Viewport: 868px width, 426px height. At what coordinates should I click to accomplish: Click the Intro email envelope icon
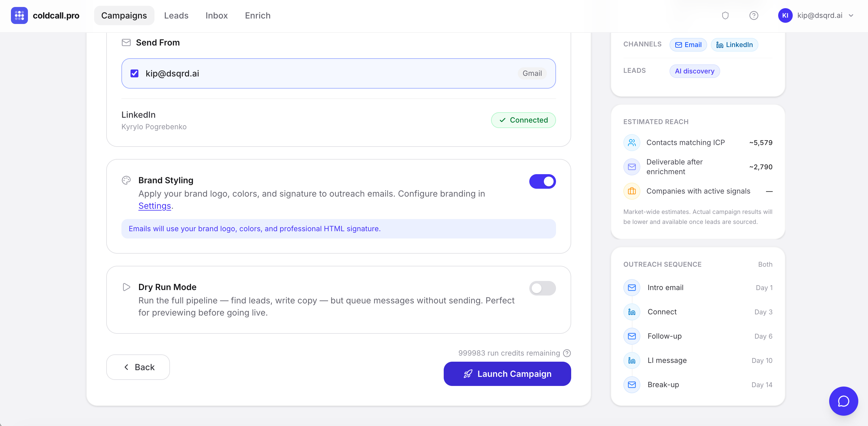[x=632, y=288]
